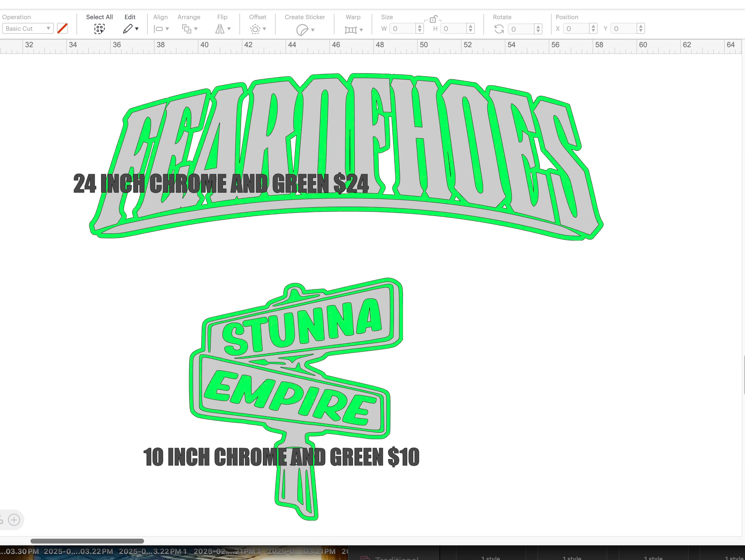
Task: Open the Basic Cut operation dropdown
Action: tap(28, 29)
